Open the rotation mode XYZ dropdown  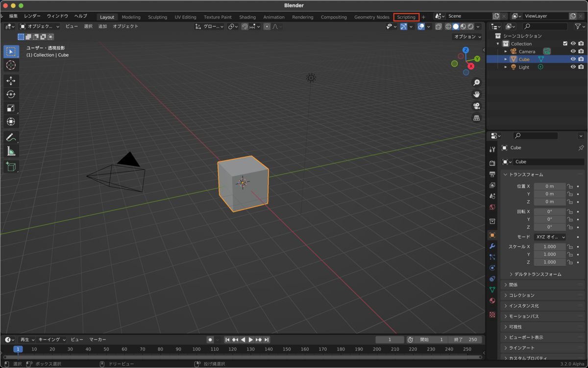click(550, 237)
